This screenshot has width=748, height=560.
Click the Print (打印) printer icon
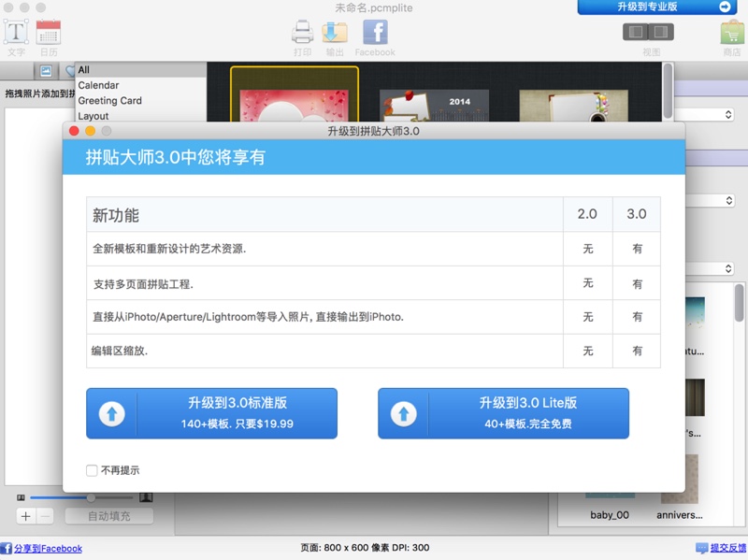click(x=302, y=33)
